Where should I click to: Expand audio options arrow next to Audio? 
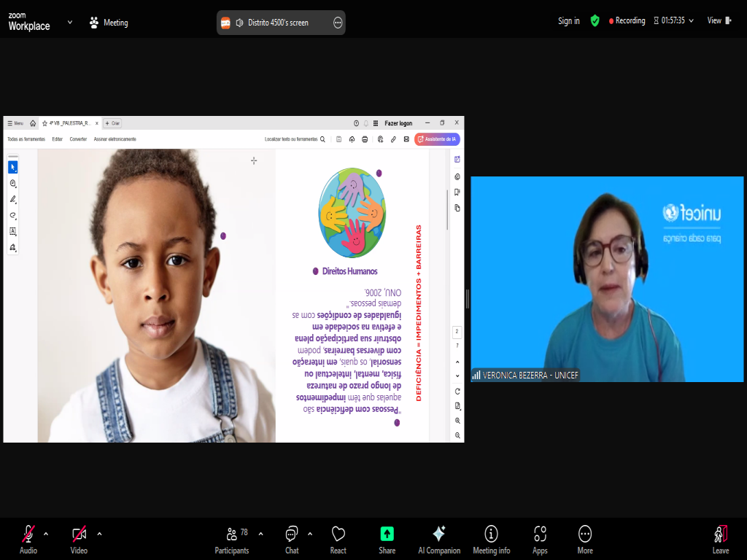[x=46, y=533]
